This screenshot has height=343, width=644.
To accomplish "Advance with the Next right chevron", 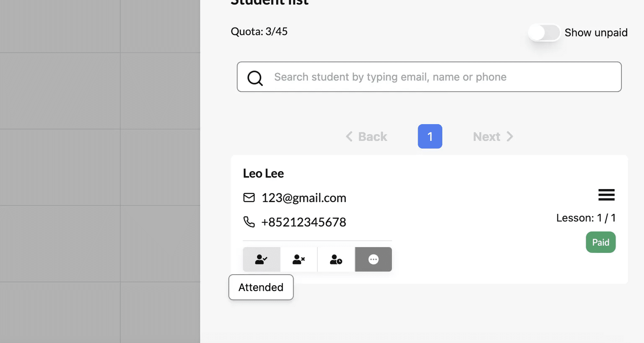I will tap(510, 136).
